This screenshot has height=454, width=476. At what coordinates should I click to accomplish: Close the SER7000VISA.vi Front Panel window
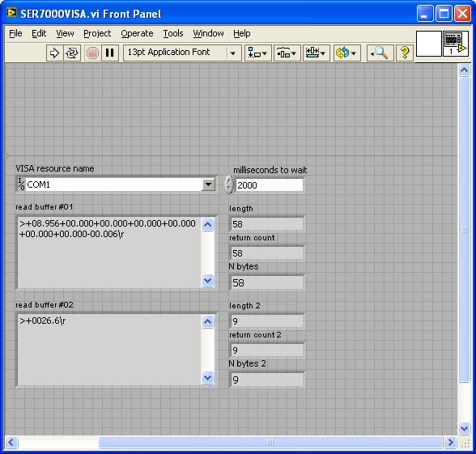tap(462, 14)
